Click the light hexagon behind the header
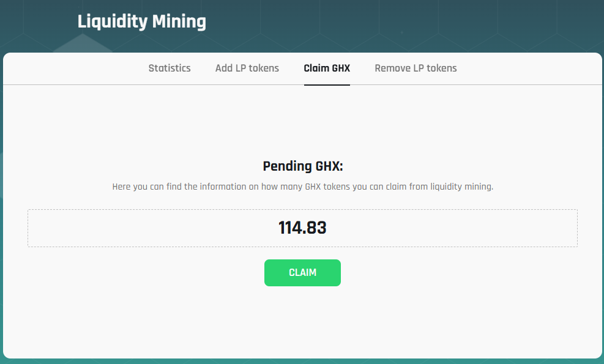Screen dimensions: 604x364 (x=83, y=43)
